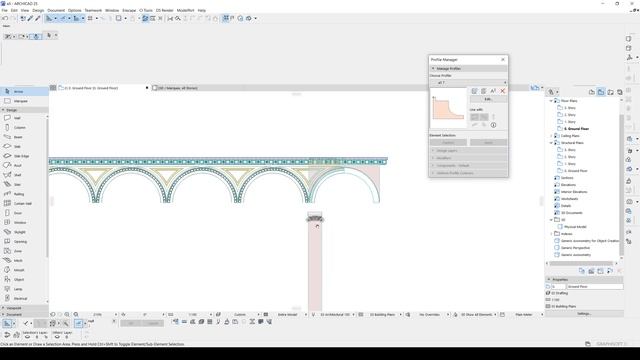Select the Shell tool
640x360 pixels.
(23, 175)
